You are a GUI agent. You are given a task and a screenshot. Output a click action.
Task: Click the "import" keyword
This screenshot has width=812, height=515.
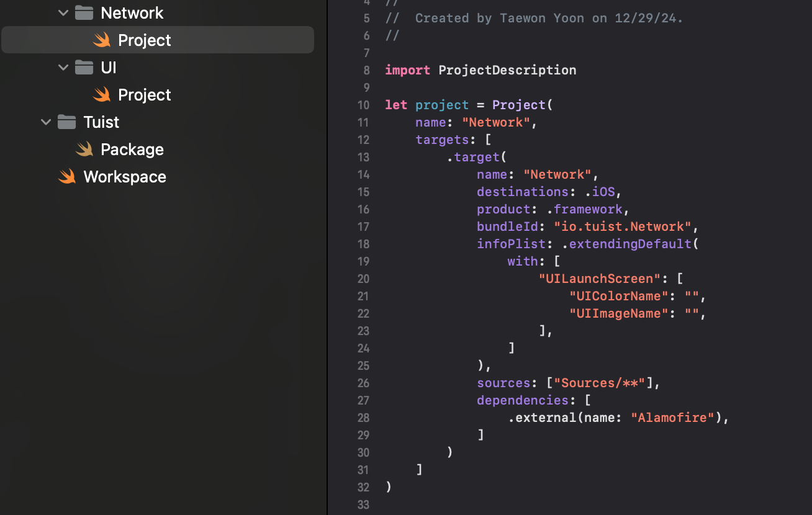click(407, 70)
